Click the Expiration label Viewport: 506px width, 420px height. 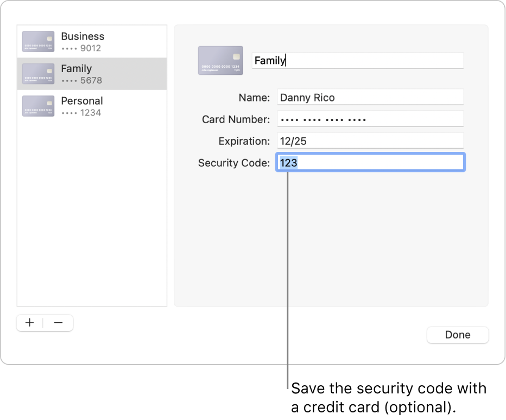[x=244, y=141]
